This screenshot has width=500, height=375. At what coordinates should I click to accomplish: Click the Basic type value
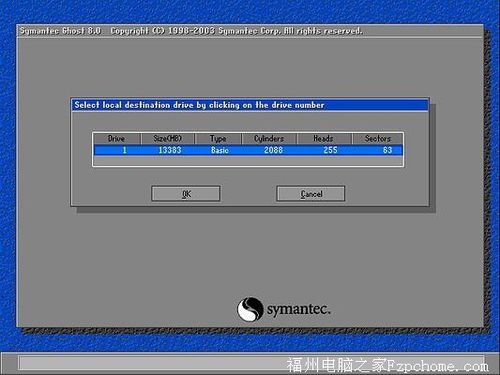pos(220,150)
